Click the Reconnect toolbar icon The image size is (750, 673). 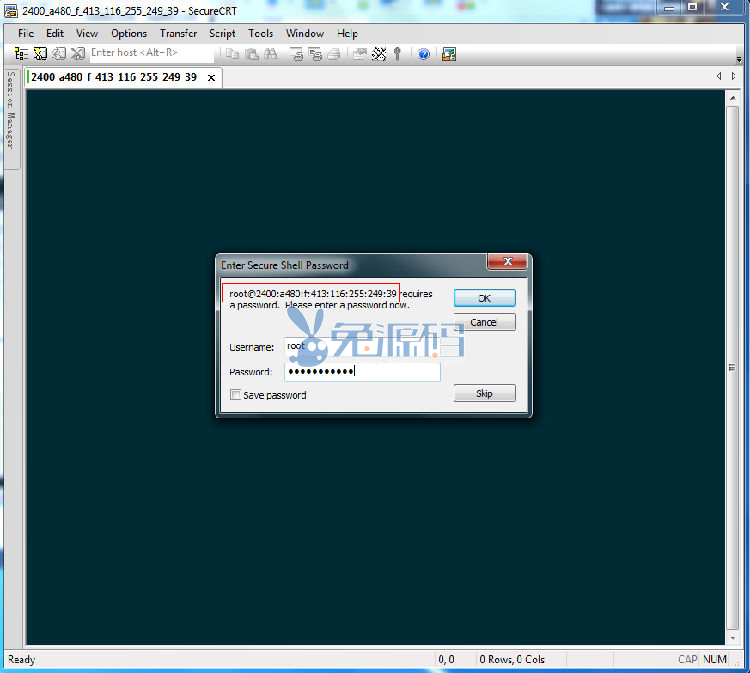pos(59,54)
